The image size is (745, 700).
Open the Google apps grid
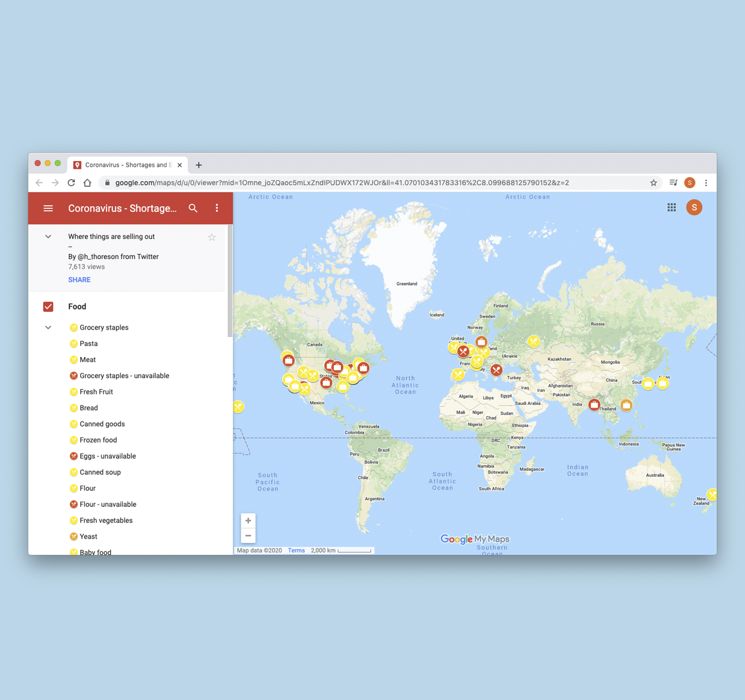tap(671, 208)
